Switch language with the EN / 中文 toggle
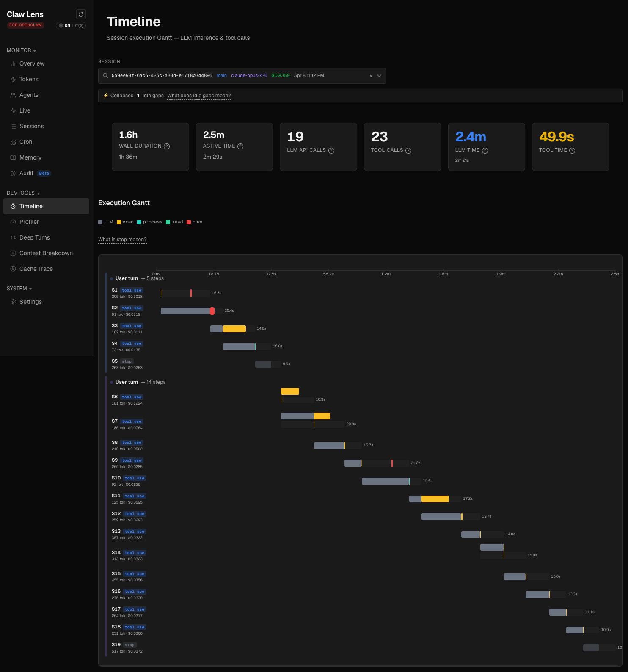The image size is (628, 672). coord(71,25)
